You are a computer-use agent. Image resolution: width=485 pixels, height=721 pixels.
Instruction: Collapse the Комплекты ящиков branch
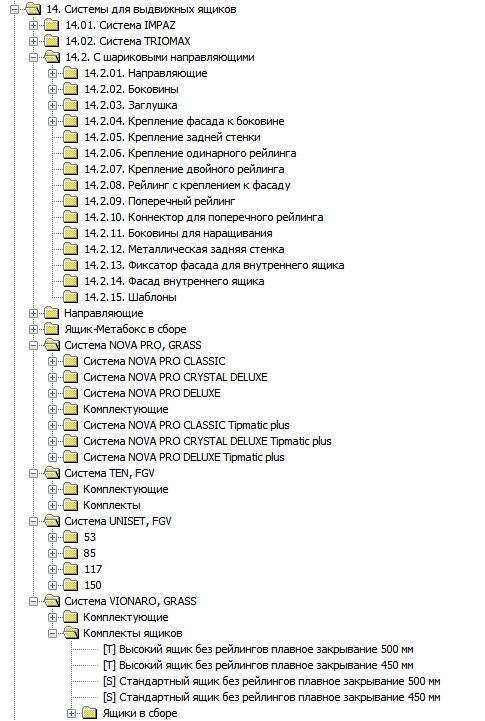pos(52,634)
